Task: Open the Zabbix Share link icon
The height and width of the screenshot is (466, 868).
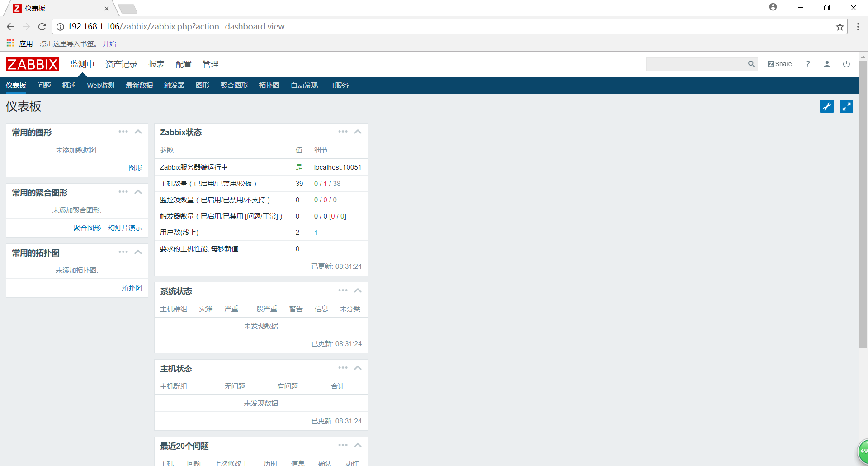Action: [779, 64]
